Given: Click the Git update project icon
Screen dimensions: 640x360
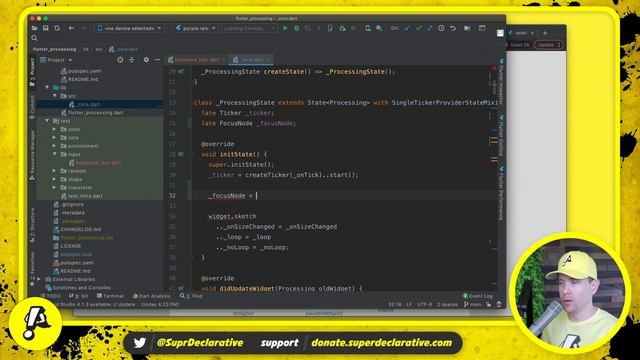Looking at the screenshot, I should tap(407, 28).
